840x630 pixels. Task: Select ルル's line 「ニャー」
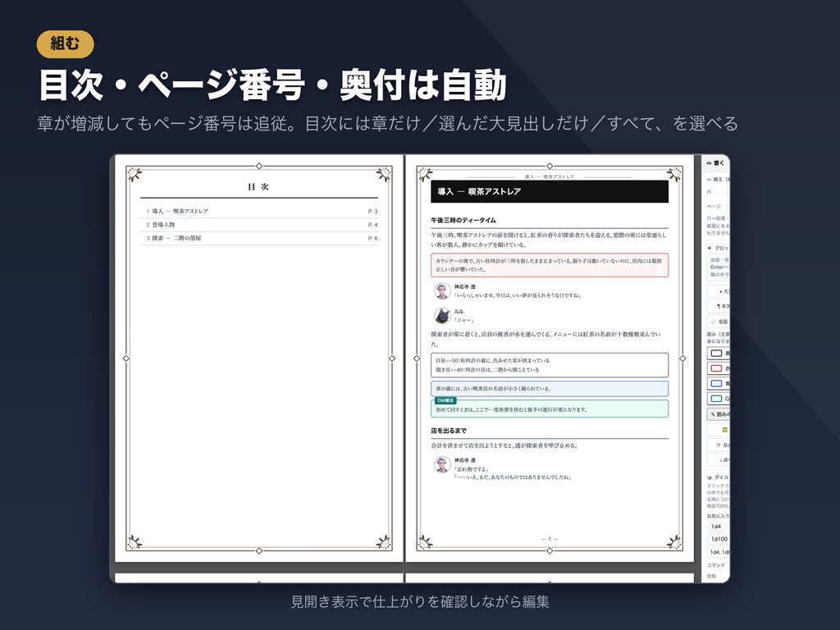464,320
